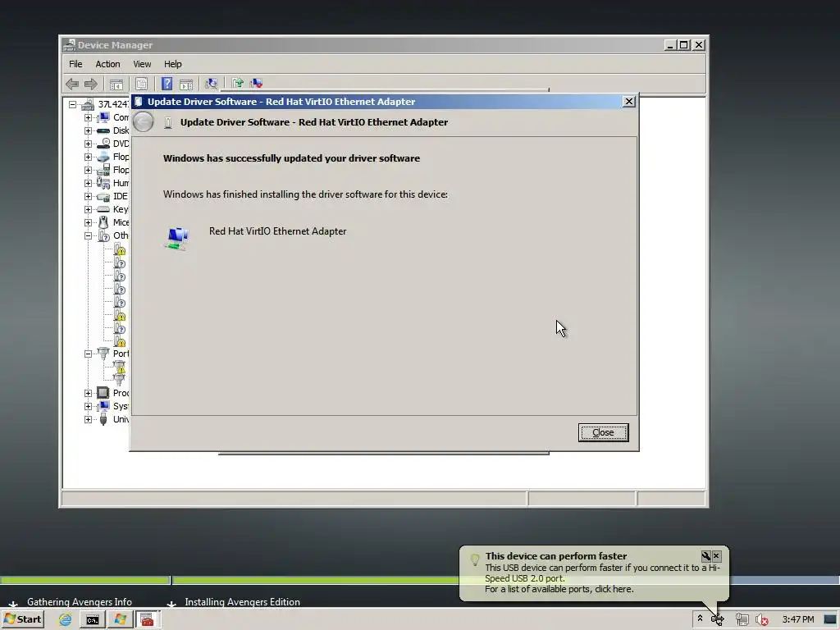Open the Command Prompt taskbar icon
Image resolution: width=840 pixels, height=630 pixels.
pyautogui.click(x=92, y=620)
